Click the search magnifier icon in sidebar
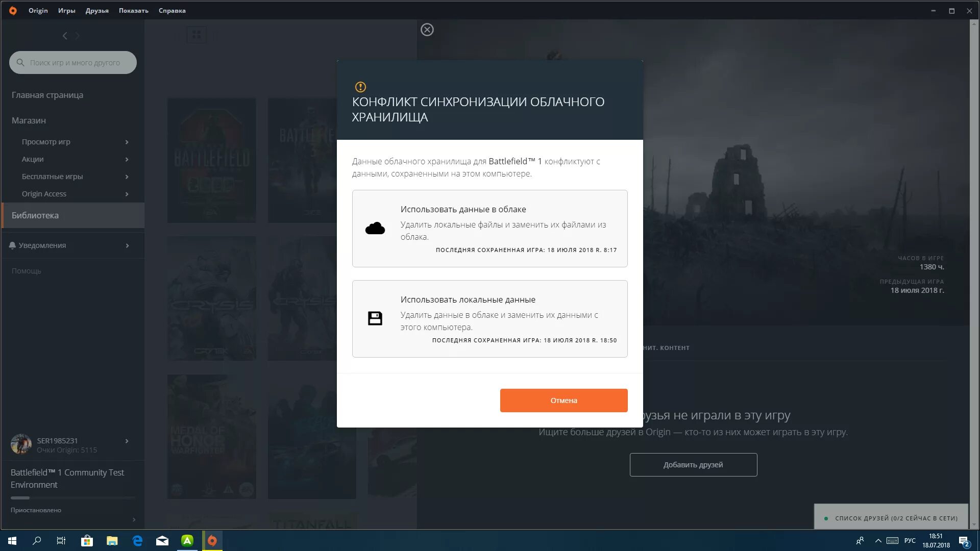980x551 pixels. coord(20,62)
